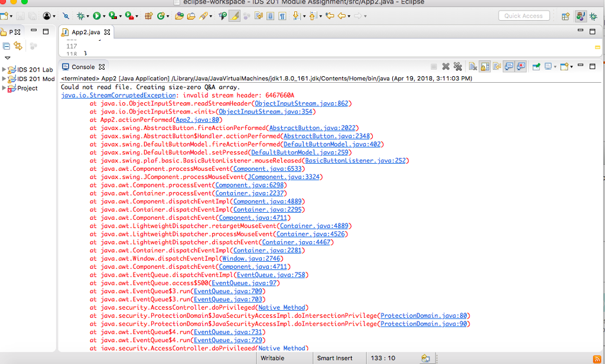Screen dimensions: 605x364
Task: Open a new Java Project wizard
Action: pyautogui.click(x=148, y=16)
